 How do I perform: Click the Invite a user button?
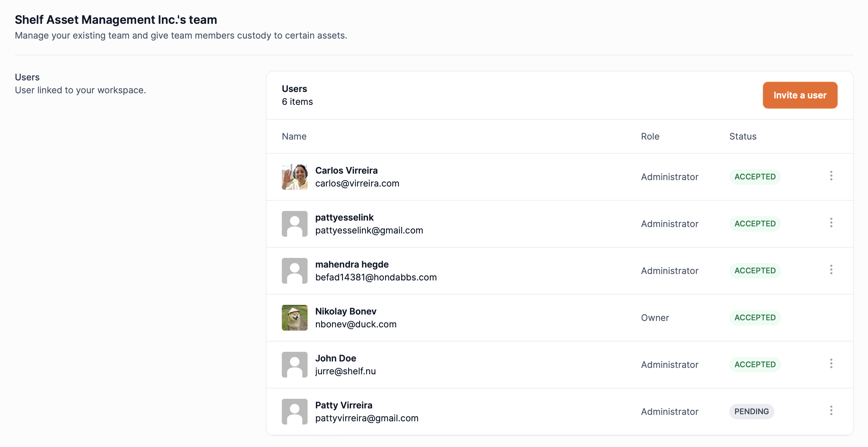pyautogui.click(x=799, y=95)
